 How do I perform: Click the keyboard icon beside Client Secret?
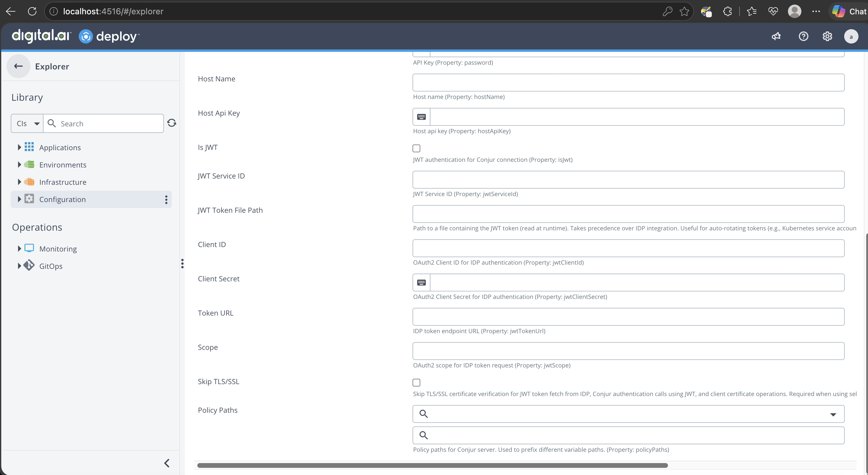421,282
